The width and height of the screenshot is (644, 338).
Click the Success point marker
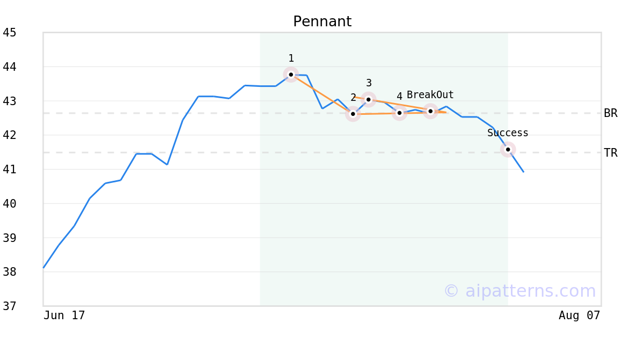[x=508, y=149]
